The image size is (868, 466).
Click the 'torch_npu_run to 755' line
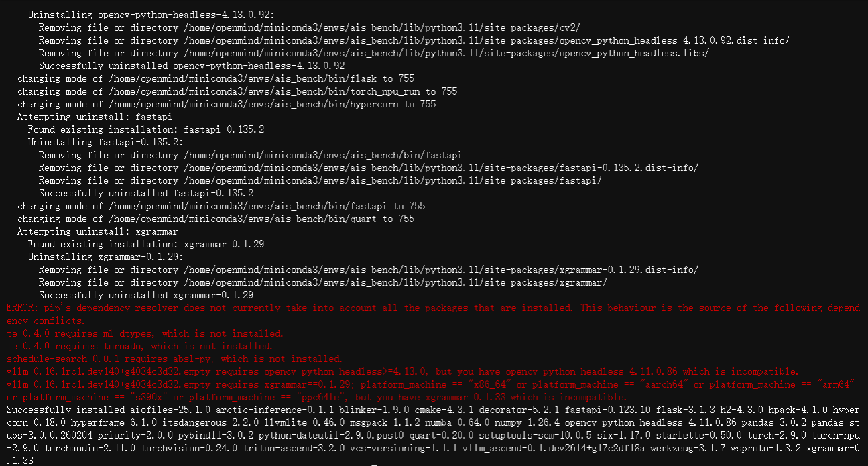click(237, 91)
